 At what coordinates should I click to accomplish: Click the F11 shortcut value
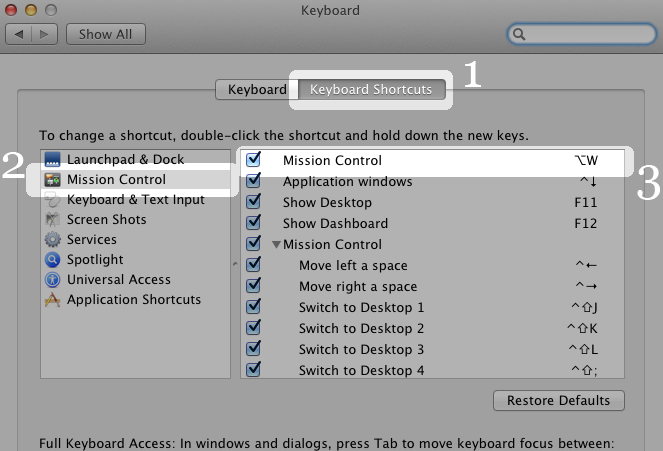pyautogui.click(x=586, y=202)
